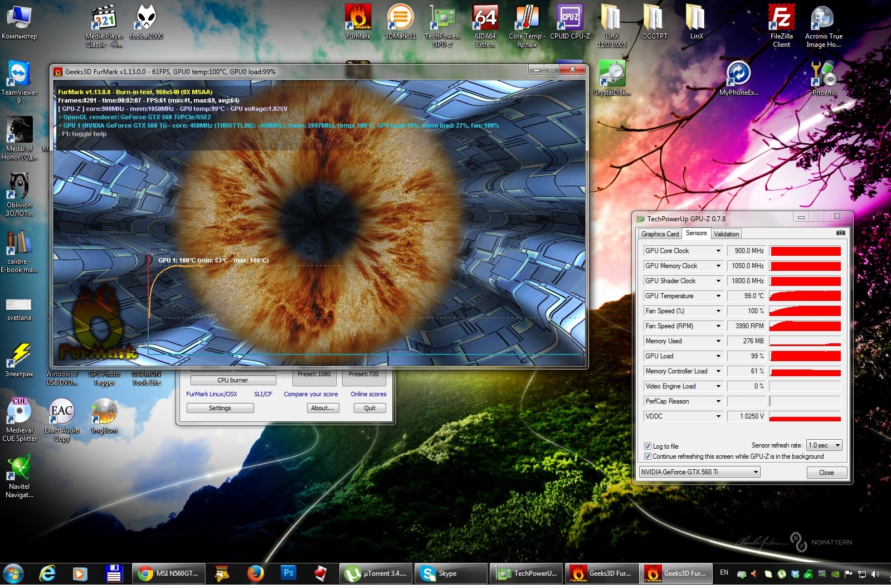Image resolution: width=891 pixels, height=588 pixels.
Task: Open calibre E-book manager icon
Action: coord(19,250)
